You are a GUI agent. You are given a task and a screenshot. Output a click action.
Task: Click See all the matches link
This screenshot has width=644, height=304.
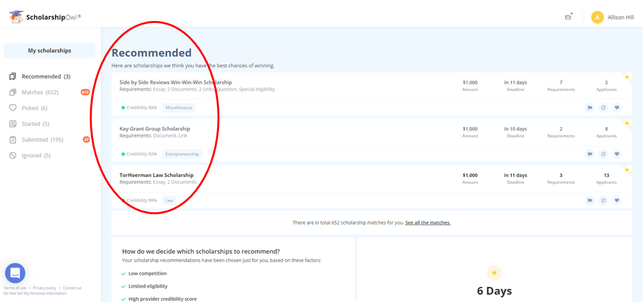(x=428, y=223)
